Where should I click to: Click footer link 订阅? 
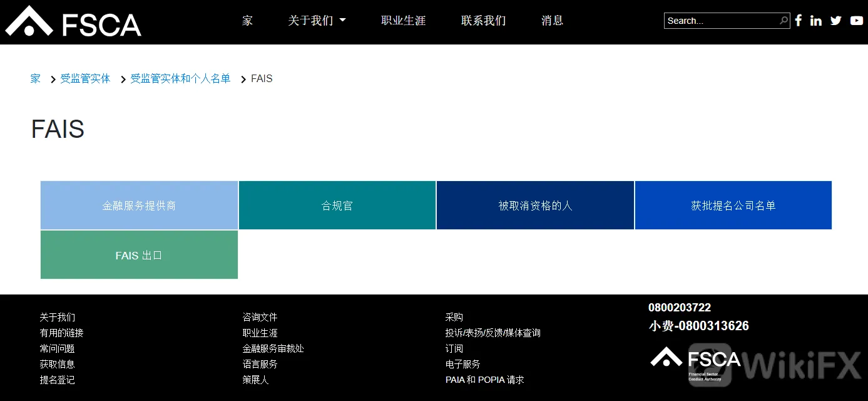tap(454, 349)
